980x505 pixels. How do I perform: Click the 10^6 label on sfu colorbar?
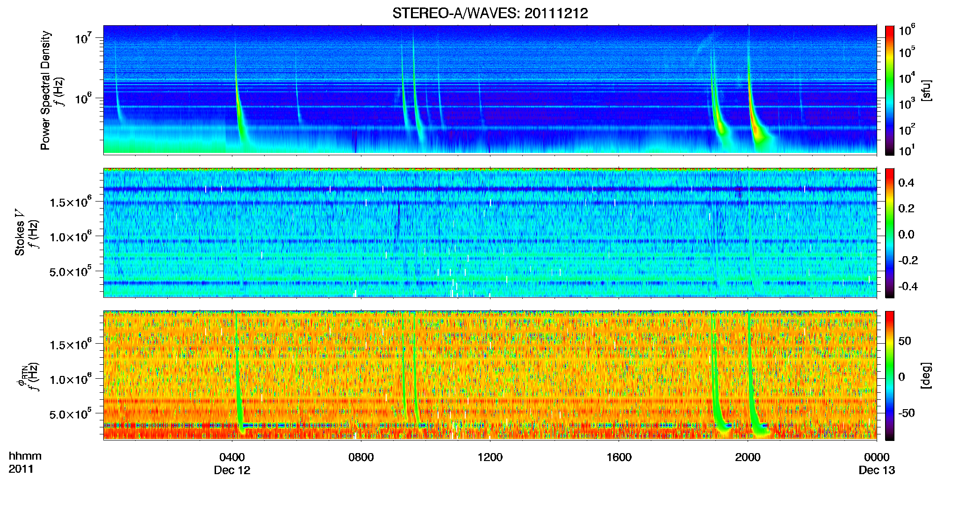(x=907, y=30)
